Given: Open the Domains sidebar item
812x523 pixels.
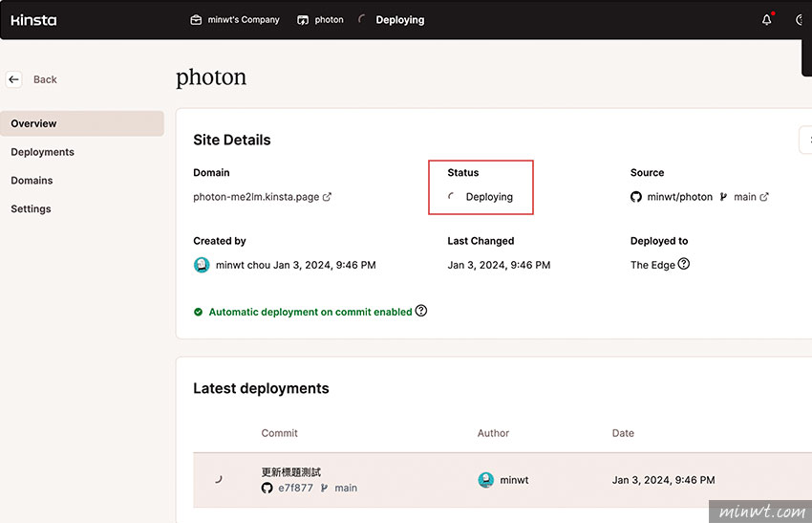Looking at the screenshot, I should pyautogui.click(x=32, y=181).
